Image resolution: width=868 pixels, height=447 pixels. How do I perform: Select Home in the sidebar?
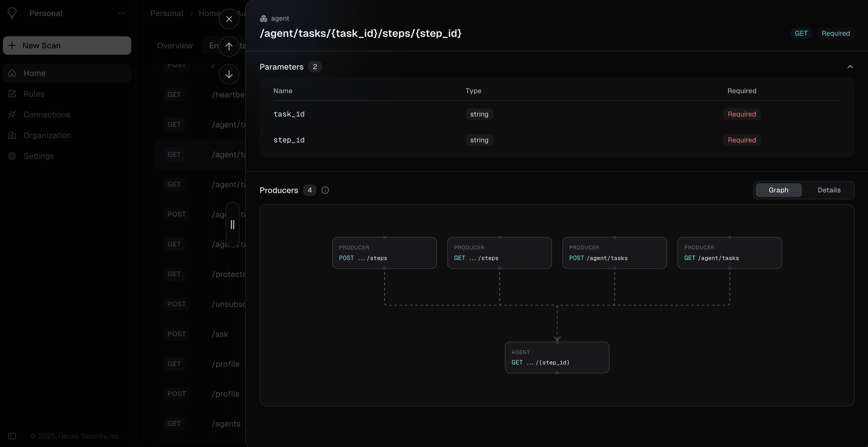point(34,73)
